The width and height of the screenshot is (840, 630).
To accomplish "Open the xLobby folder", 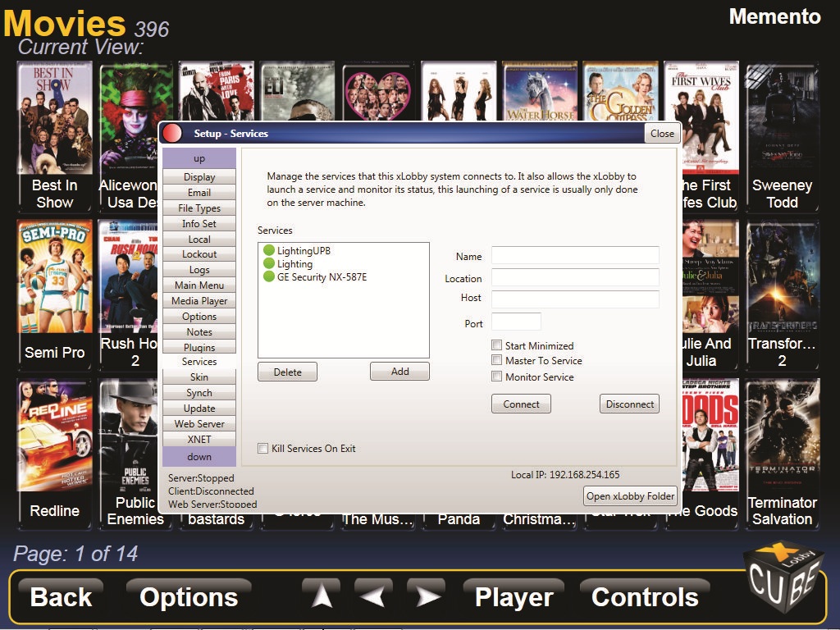I will pos(630,496).
